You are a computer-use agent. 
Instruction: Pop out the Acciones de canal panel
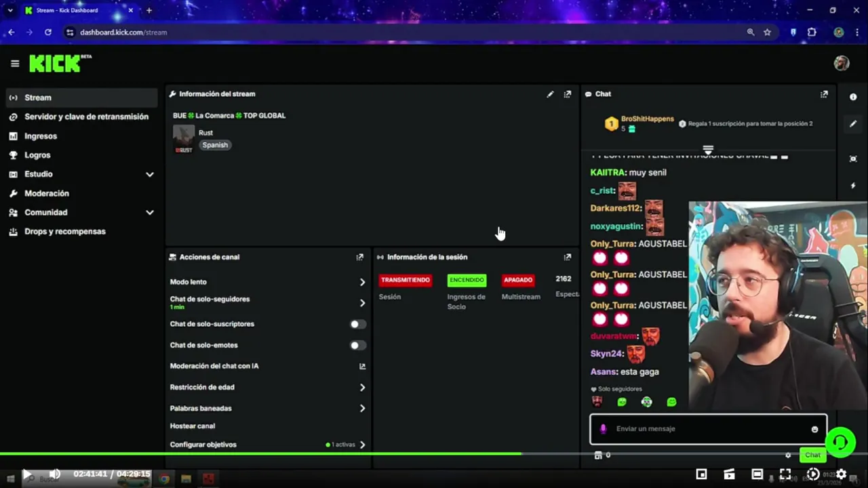(x=359, y=257)
